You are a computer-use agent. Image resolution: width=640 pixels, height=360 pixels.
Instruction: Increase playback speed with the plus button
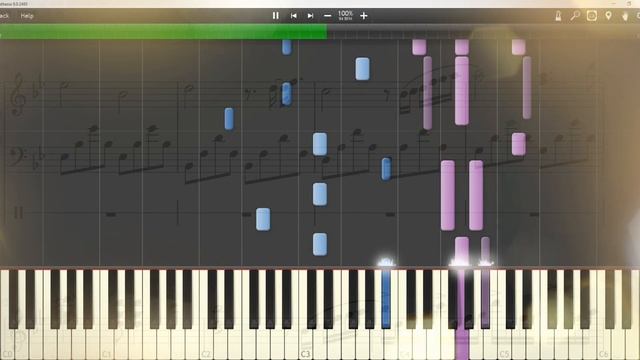364,16
